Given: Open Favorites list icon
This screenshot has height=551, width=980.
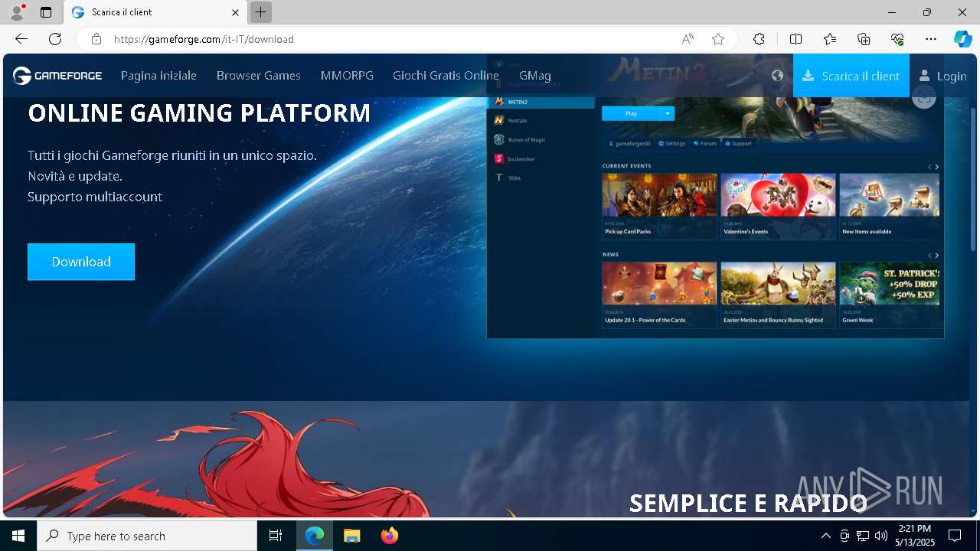Looking at the screenshot, I should [830, 39].
